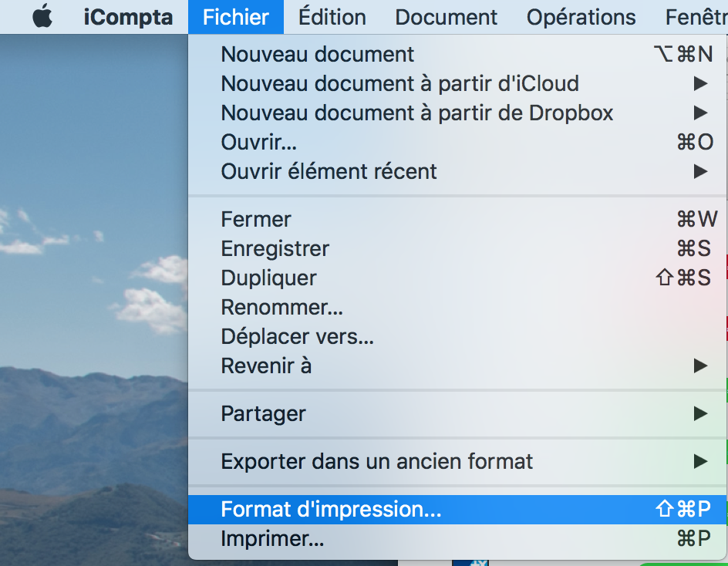
Task: Open the Fenêtre menu
Action: [696, 17]
